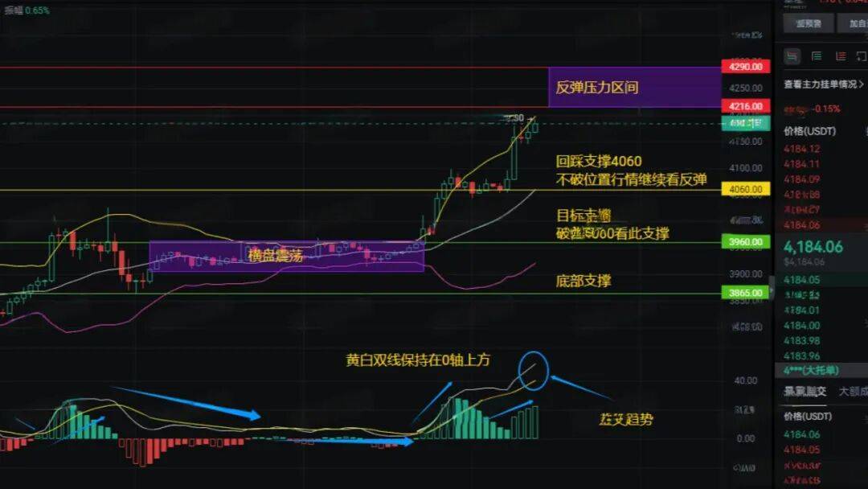This screenshot has height=489, width=868.
Task: Click the 大托单 large bid order row
Action: (812, 370)
